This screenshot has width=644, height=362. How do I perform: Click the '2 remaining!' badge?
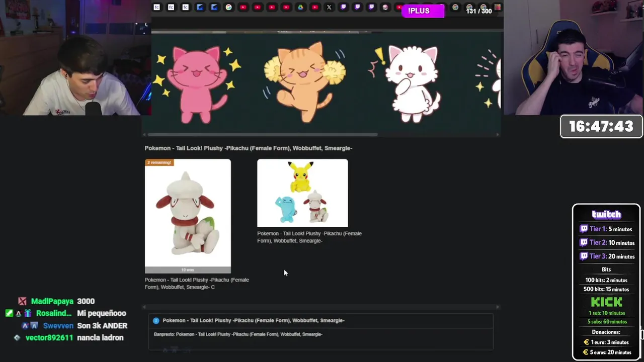click(x=159, y=162)
